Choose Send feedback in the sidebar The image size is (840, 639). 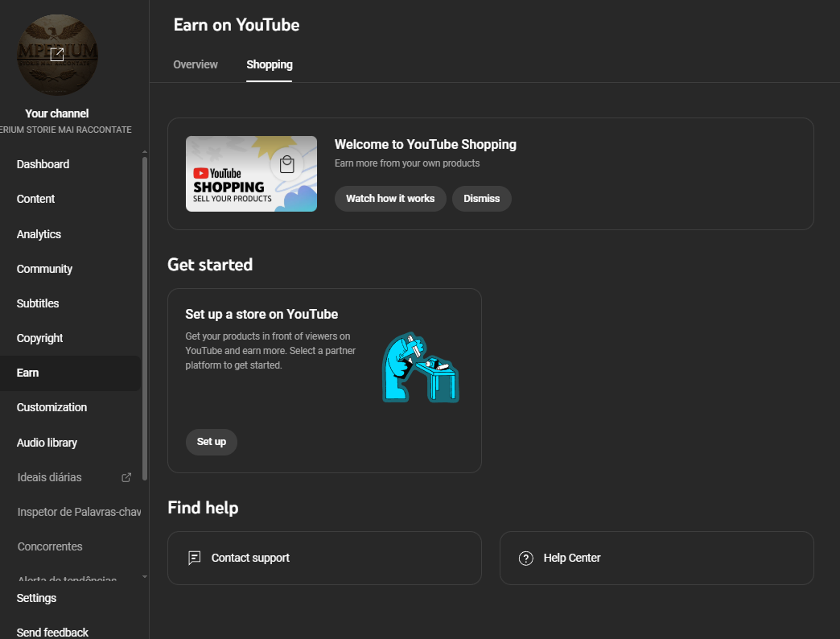[52, 632]
